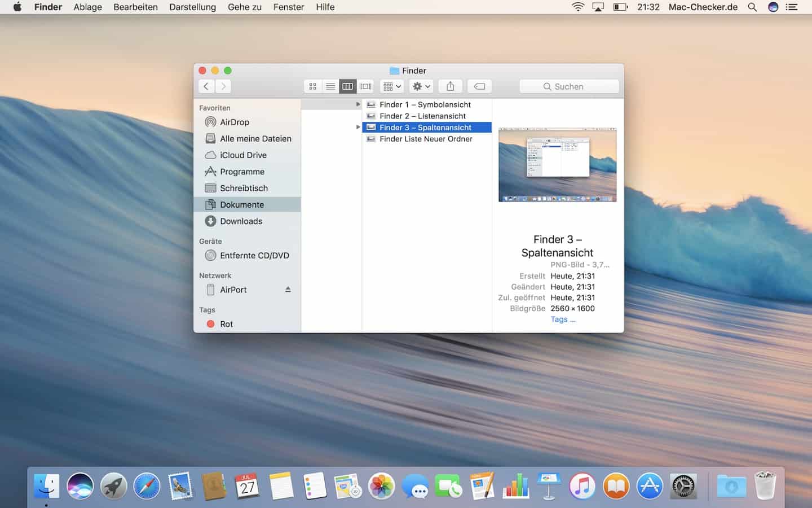Select the Rot tag in sidebar

coord(247,324)
